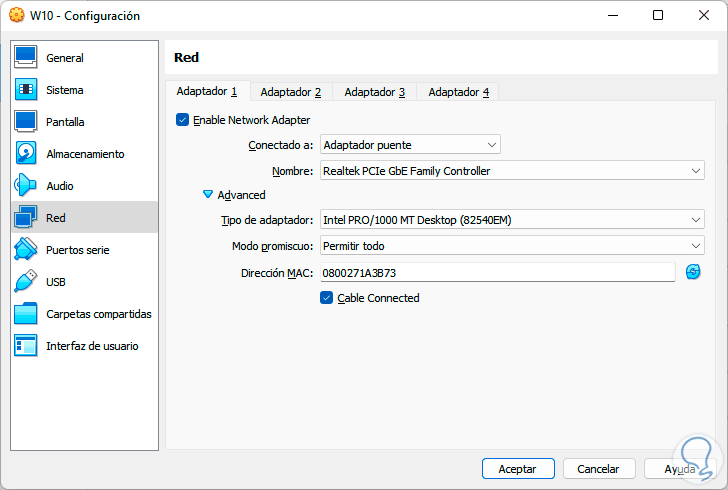Collapse the Advanced section triangle
Viewport: 728px width, 490px height.
[x=208, y=195]
